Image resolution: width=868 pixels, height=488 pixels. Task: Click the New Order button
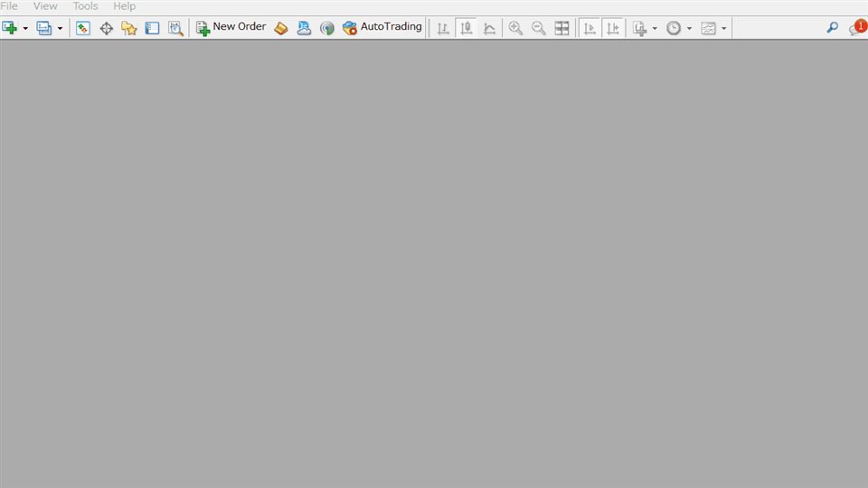click(x=231, y=28)
